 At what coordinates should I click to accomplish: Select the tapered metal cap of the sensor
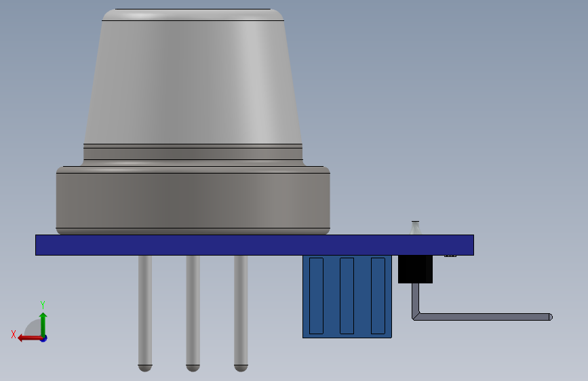click(193, 77)
